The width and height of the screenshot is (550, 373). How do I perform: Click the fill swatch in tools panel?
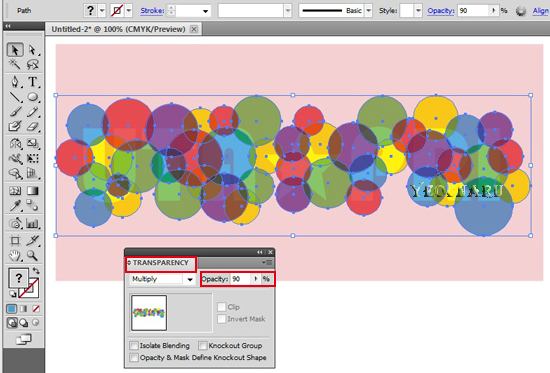[18, 279]
